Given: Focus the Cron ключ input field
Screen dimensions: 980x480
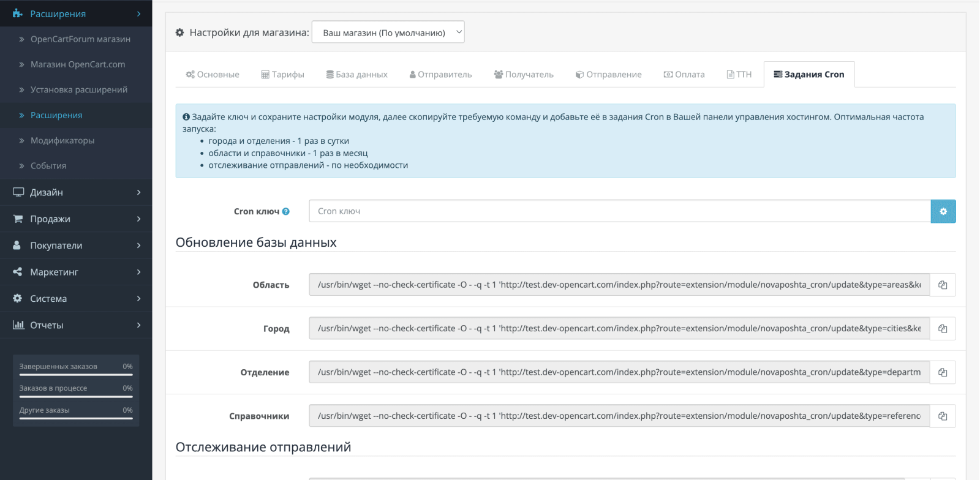Looking at the screenshot, I should (620, 211).
